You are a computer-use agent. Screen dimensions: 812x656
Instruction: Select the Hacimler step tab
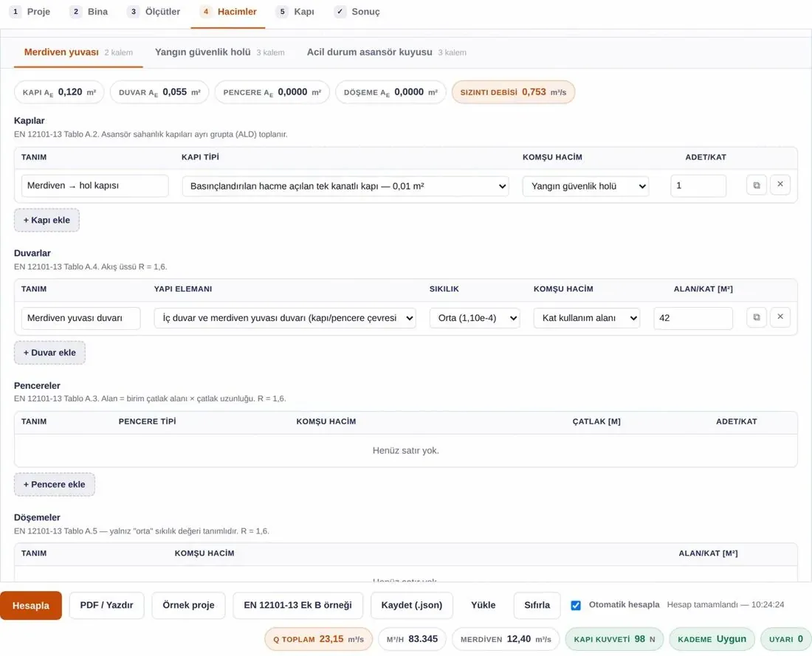[x=230, y=12]
